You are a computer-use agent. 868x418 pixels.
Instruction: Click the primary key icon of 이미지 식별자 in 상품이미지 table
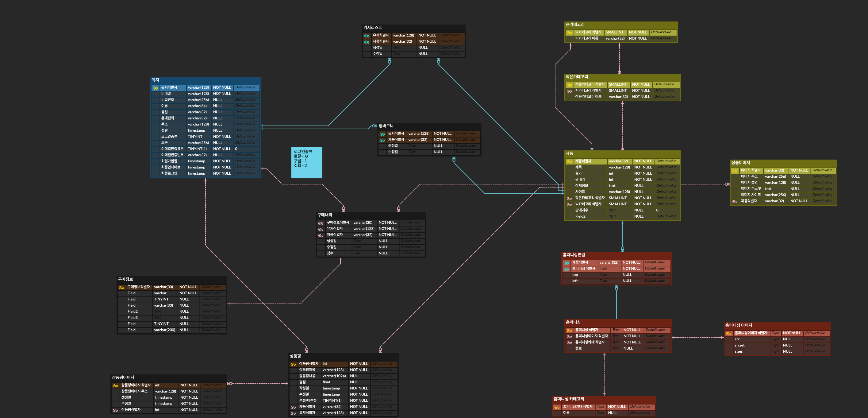point(735,171)
